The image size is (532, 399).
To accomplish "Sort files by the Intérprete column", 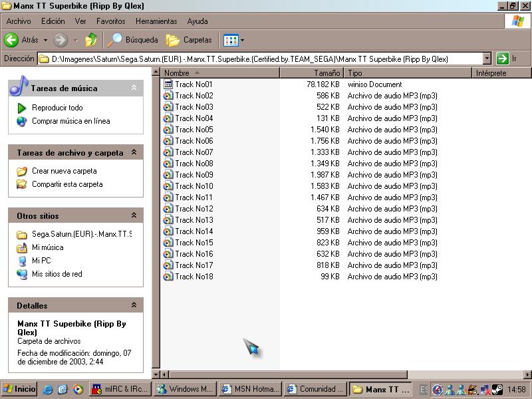I will (502, 73).
